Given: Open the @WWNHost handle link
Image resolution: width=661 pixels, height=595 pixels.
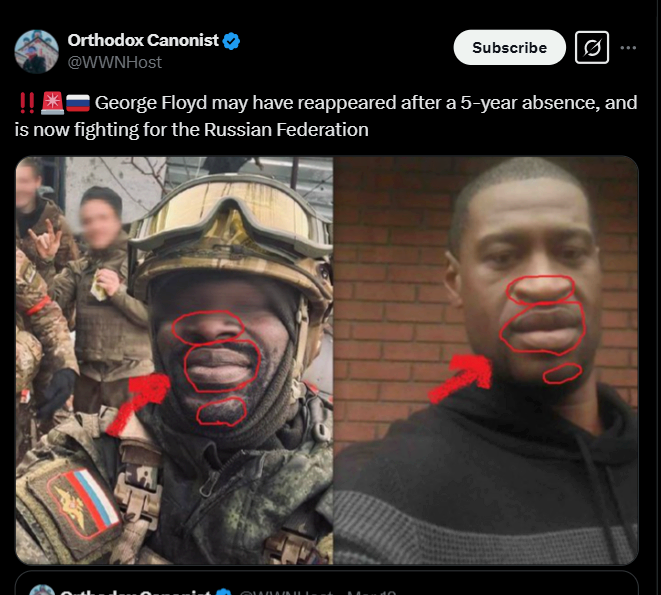Looking at the screenshot, I should pos(115,62).
